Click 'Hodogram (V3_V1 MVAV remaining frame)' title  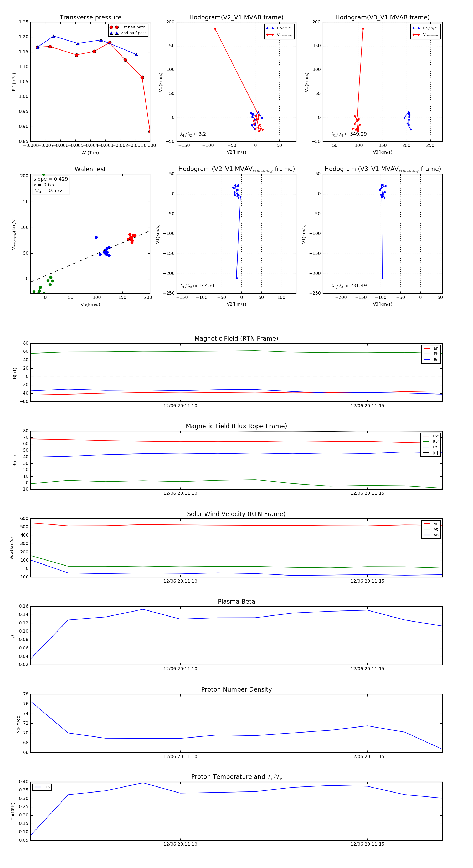pos(382,169)
